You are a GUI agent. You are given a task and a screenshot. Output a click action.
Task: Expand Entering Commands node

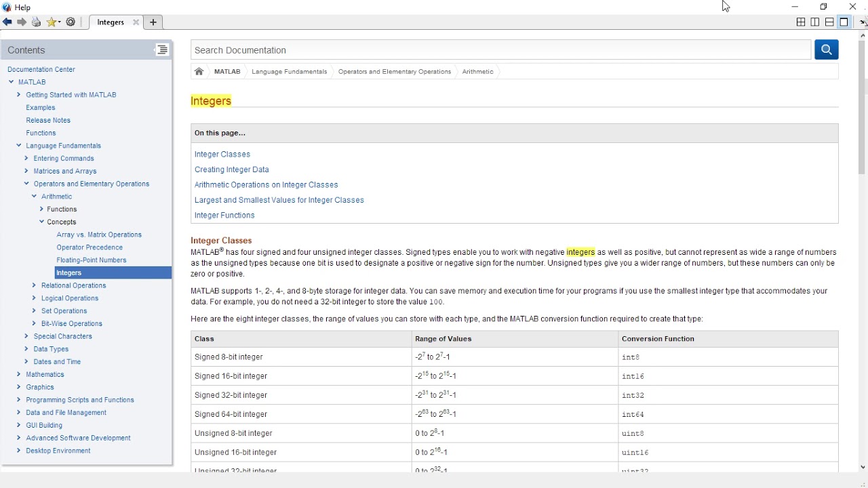(26, 159)
